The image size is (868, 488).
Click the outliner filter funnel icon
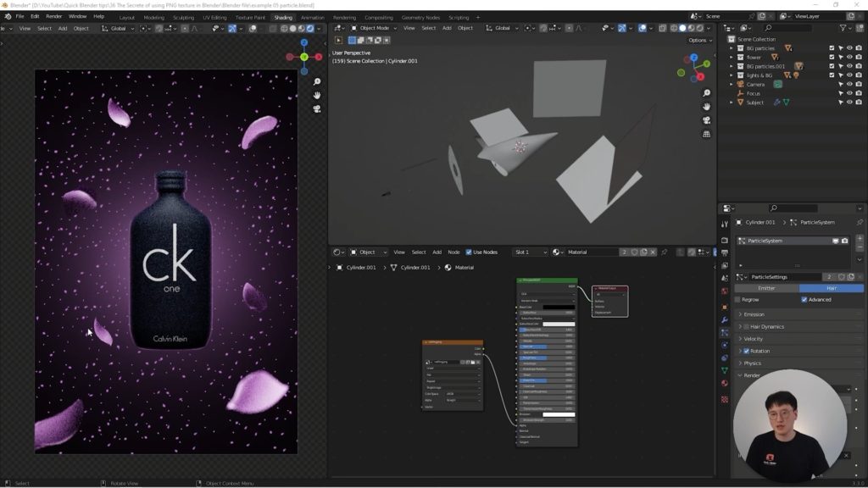point(843,28)
